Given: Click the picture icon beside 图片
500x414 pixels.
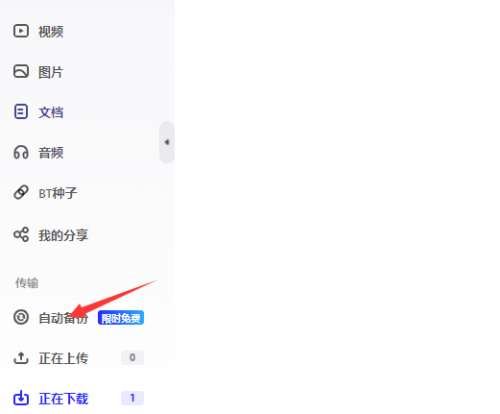Looking at the screenshot, I should coord(21,71).
